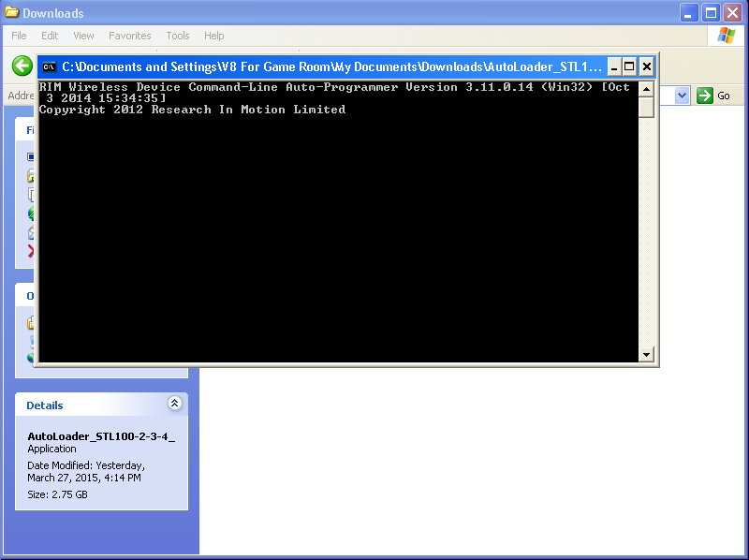Maximize the AutoLoader command prompt window

(x=630, y=66)
